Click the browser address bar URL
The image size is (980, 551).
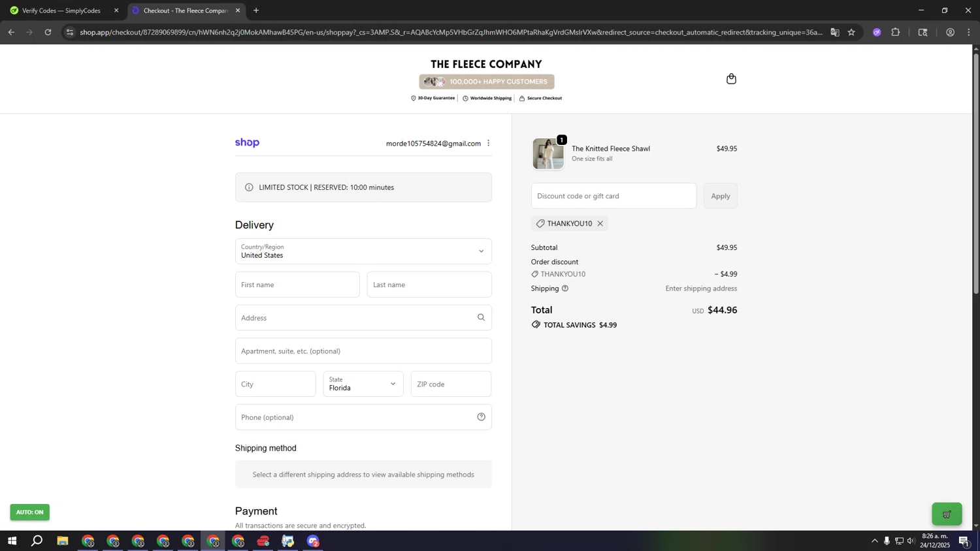pos(451,32)
